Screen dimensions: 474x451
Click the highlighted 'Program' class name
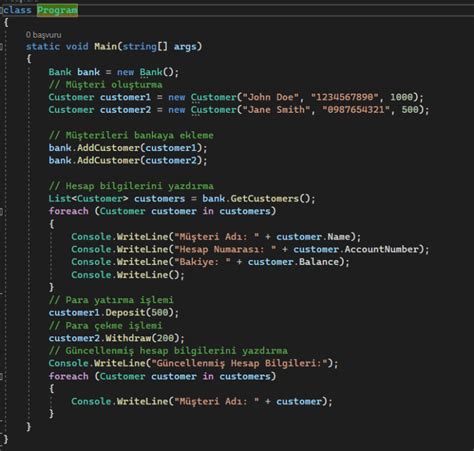(57, 10)
